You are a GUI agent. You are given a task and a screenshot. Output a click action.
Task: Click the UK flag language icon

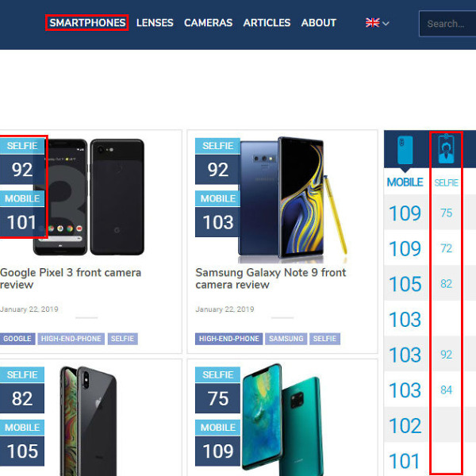(x=373, y=23)
